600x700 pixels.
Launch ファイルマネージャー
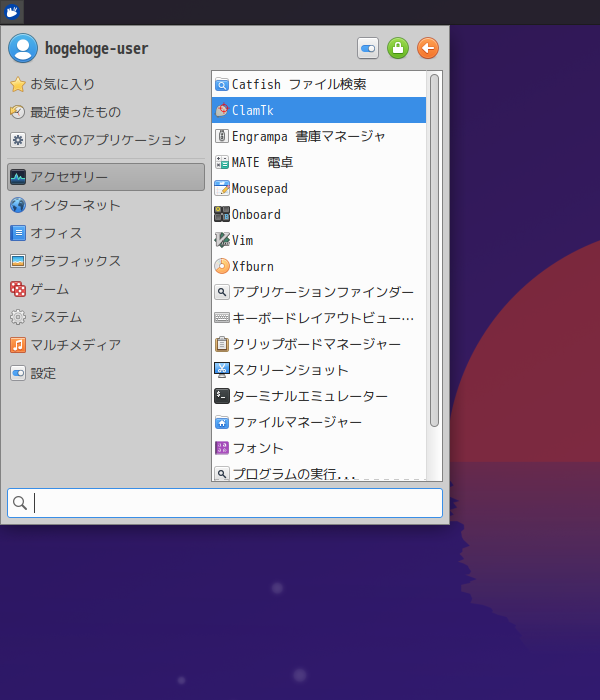(319, 422)
